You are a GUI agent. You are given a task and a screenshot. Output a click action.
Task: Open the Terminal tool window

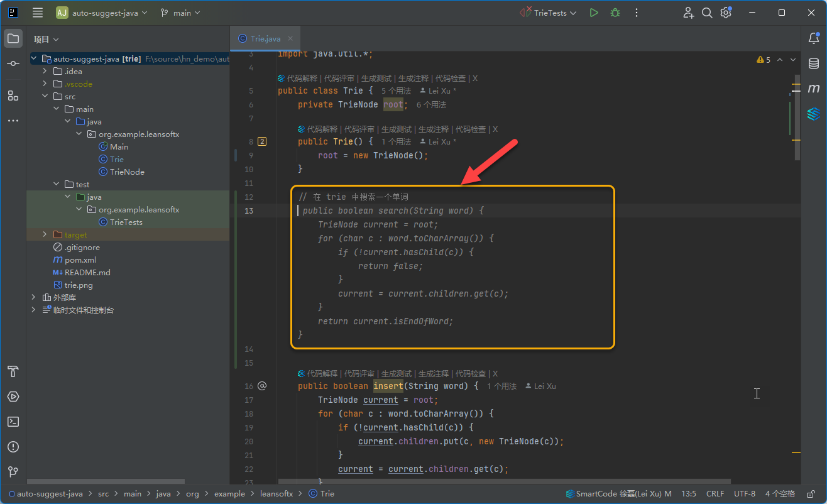[13, 422]
